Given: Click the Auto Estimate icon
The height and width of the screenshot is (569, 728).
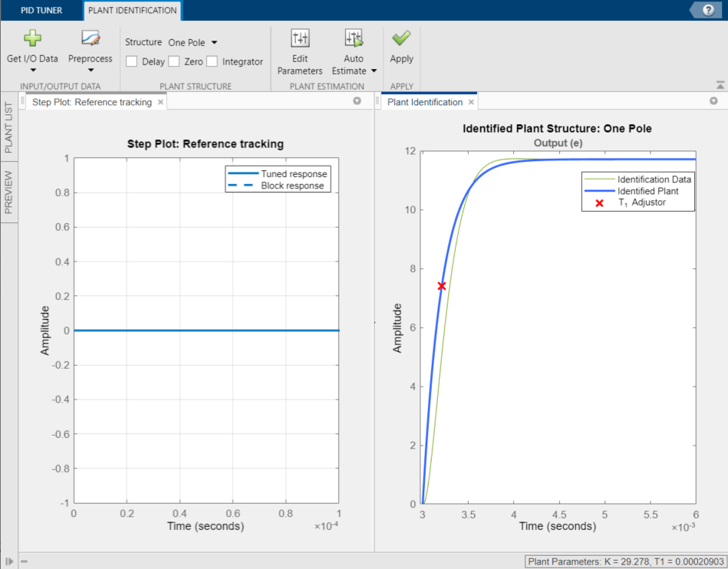Looking at the screenshot, I should 353,38.
